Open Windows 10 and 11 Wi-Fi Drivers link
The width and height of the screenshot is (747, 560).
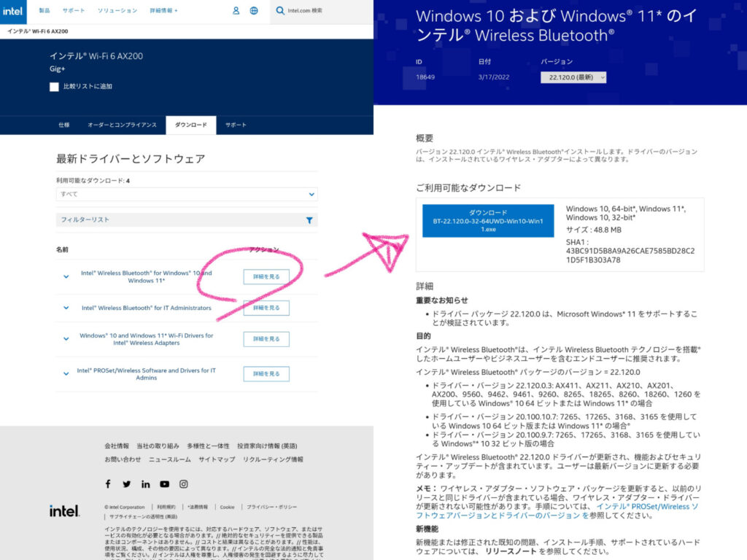point(146,339)
